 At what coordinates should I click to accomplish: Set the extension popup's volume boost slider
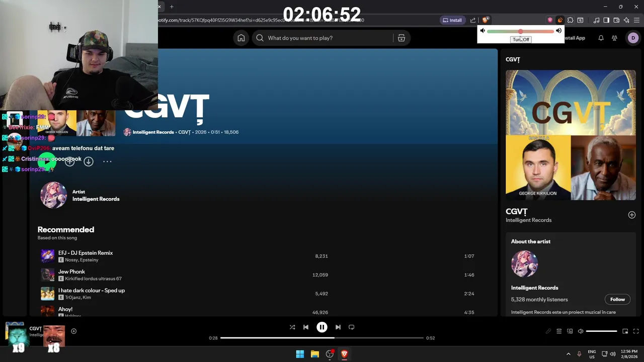click(x=520, y=31)
